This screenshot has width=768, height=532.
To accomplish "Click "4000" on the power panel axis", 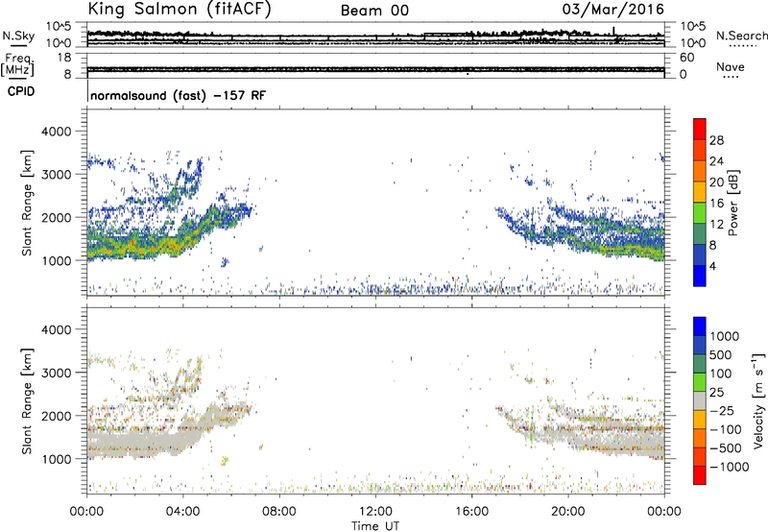I will 56,132.
